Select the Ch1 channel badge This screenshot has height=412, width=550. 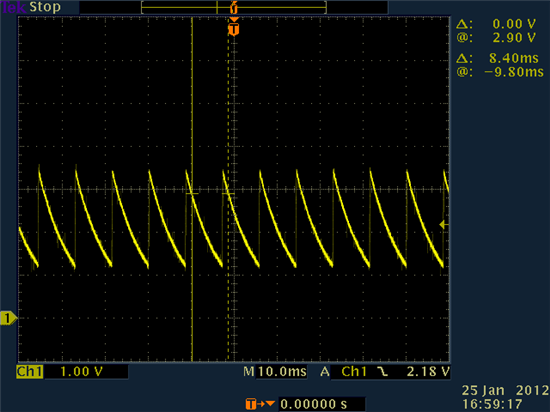(x=30, y=372)
